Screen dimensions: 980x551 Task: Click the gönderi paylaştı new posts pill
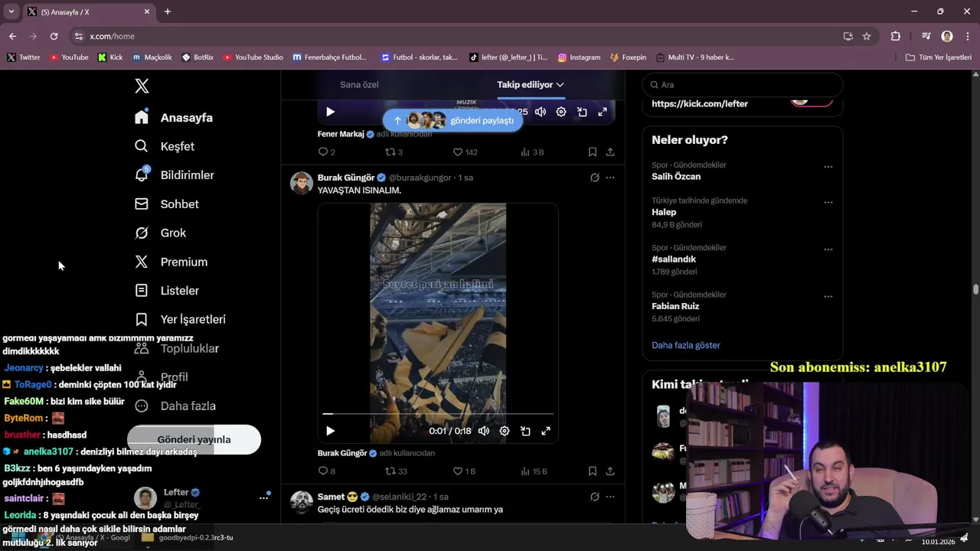pos(452,120)
